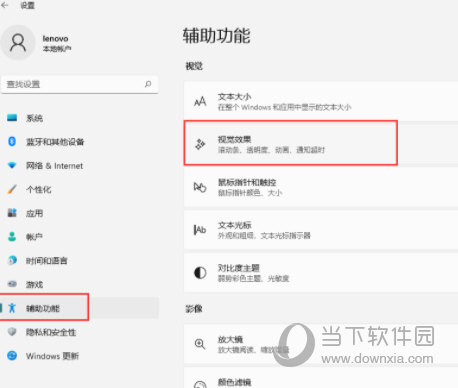Click the 设置 window title

pyautogui.click(x=27, y=5)
